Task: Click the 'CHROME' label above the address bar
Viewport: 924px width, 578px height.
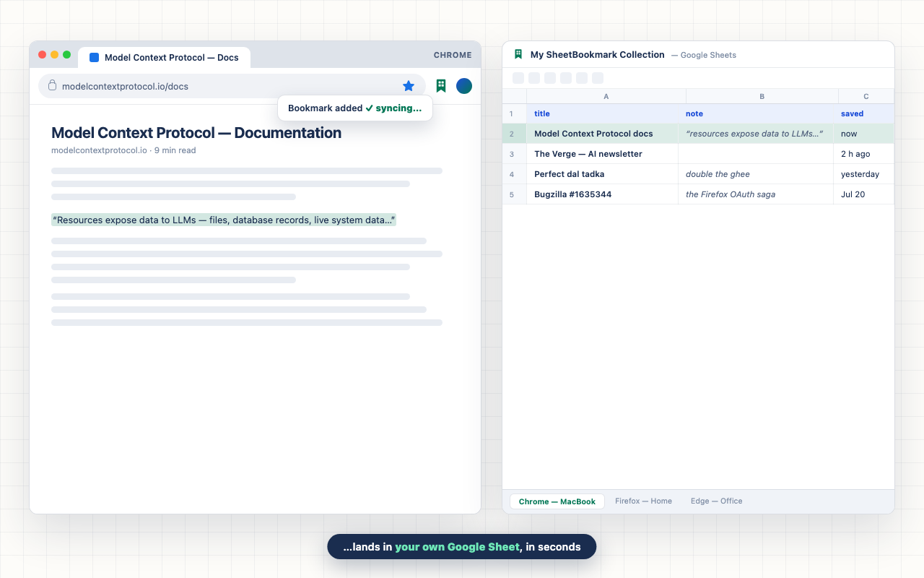Action: tap(453, 55)
